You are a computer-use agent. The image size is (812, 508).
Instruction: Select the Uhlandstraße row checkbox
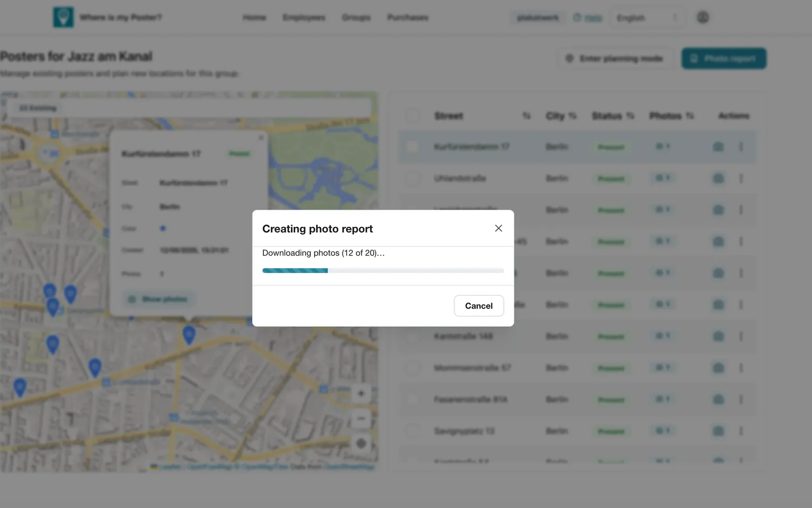pos(412,178)
